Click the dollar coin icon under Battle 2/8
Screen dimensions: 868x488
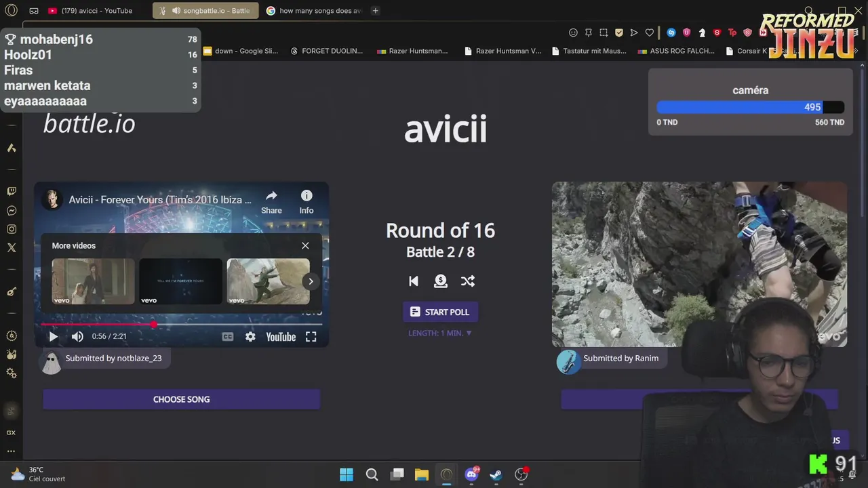pyautogui.click(x=440, y=281)
